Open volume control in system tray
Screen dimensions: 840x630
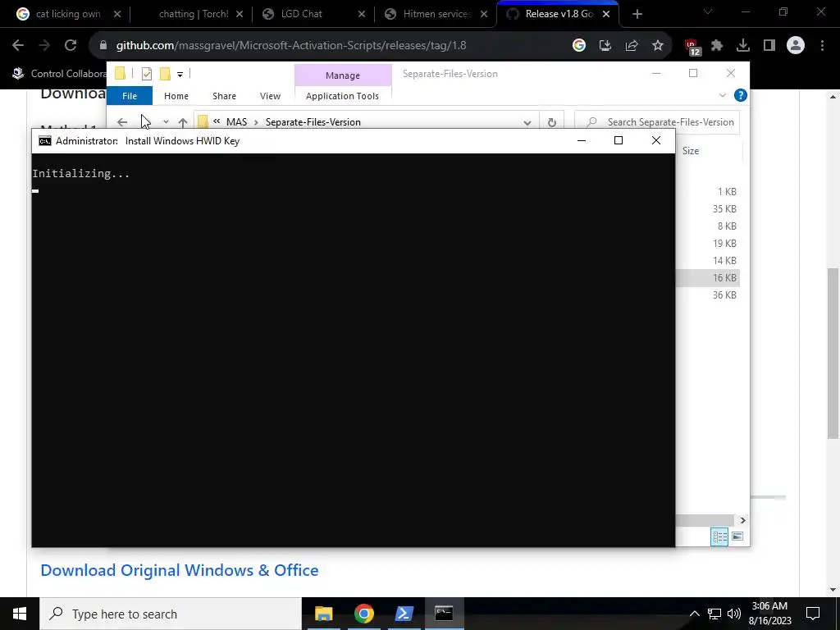tap(734, 614)
